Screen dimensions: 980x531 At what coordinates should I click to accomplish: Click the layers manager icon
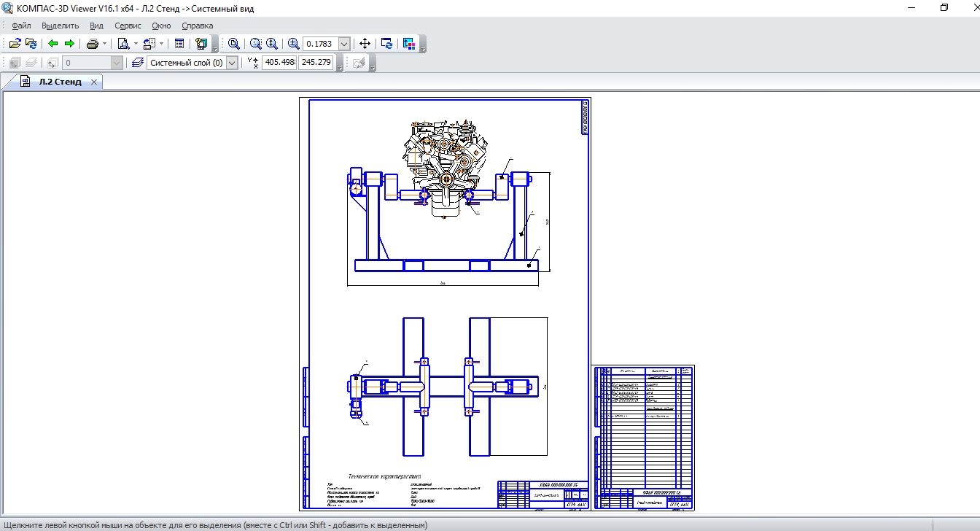click(x=138, y=63)
